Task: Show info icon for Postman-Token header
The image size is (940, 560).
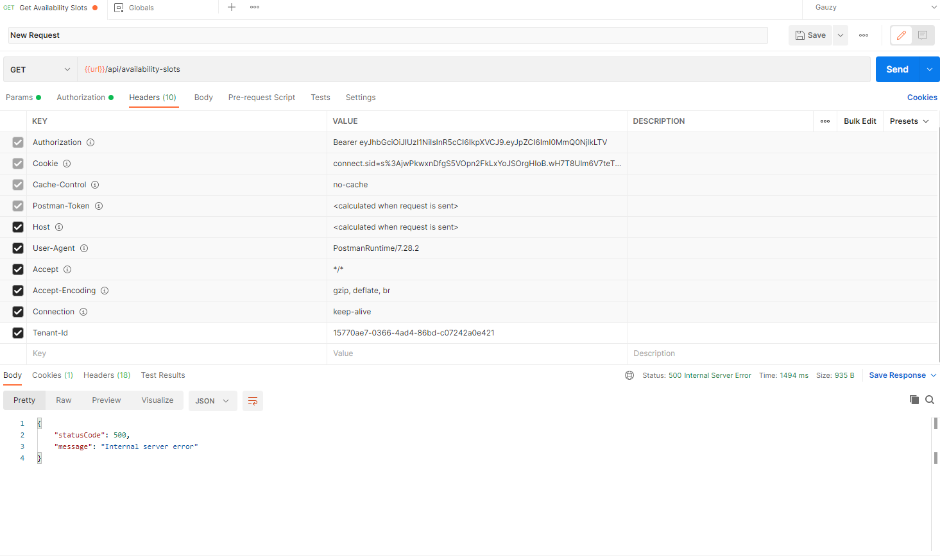Action: pos(99,206)
